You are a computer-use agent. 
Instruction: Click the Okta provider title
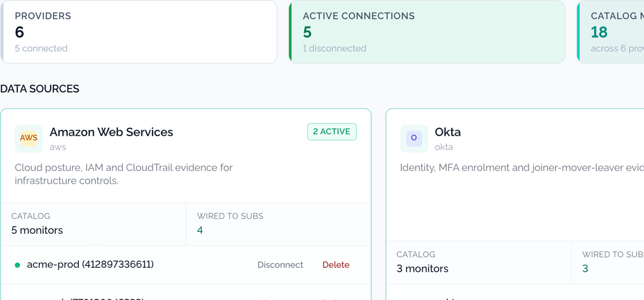pyautogui.click(x=448, y=132)
